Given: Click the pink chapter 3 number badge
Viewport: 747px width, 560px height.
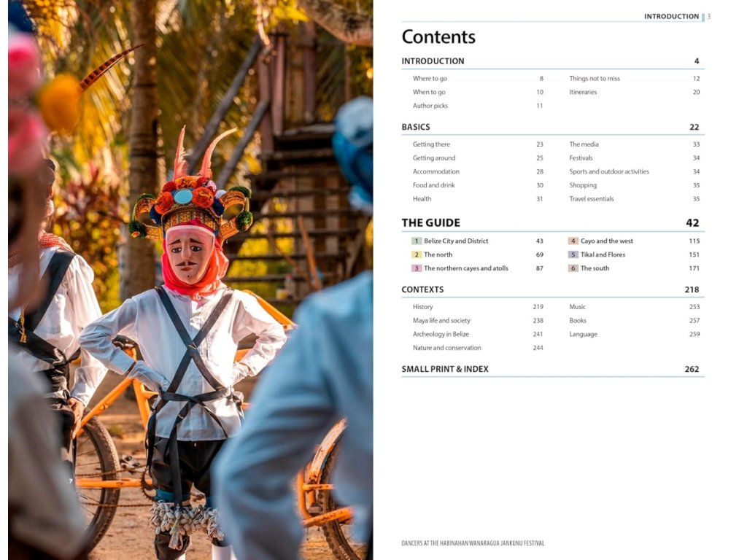Looking at the screenshot, I should coord(417,268).
